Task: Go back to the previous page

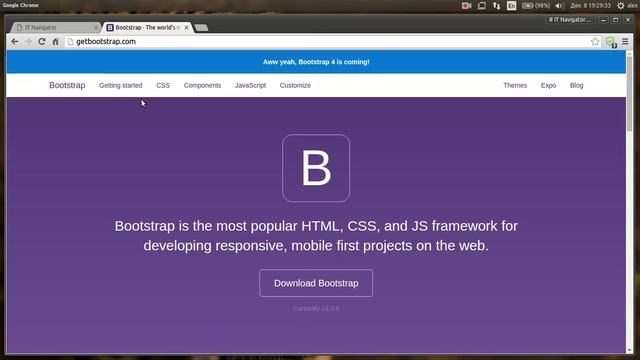Action: [x=15, y=42]
